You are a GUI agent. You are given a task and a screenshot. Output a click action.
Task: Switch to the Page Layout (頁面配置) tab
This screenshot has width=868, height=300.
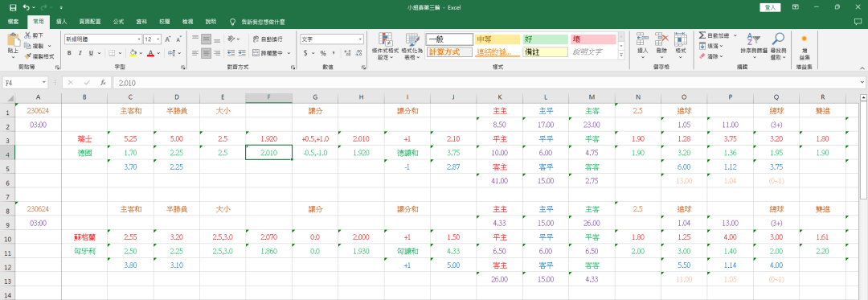pos(90,23)
